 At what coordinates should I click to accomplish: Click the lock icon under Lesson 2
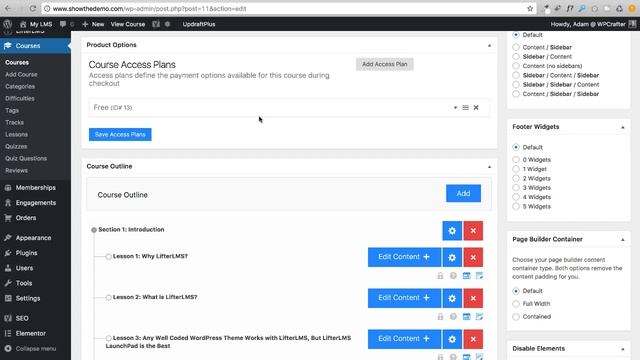(x=440, y=317)
